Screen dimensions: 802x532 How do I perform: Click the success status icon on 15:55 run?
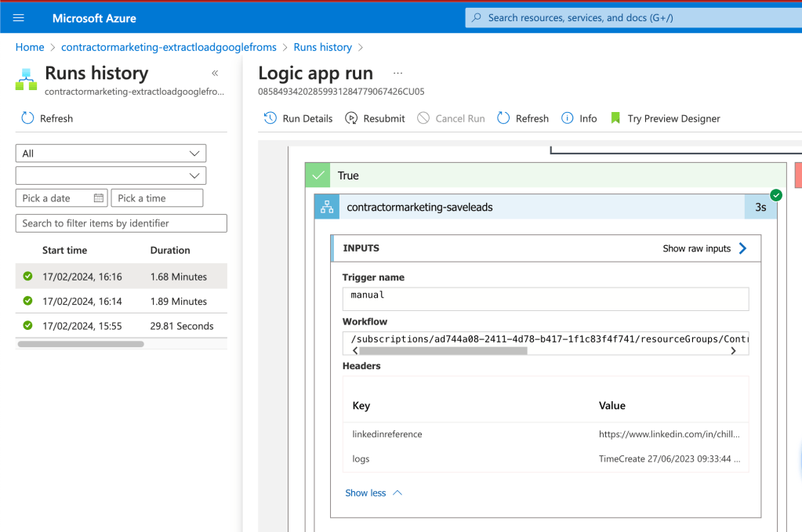pos(27,325)
